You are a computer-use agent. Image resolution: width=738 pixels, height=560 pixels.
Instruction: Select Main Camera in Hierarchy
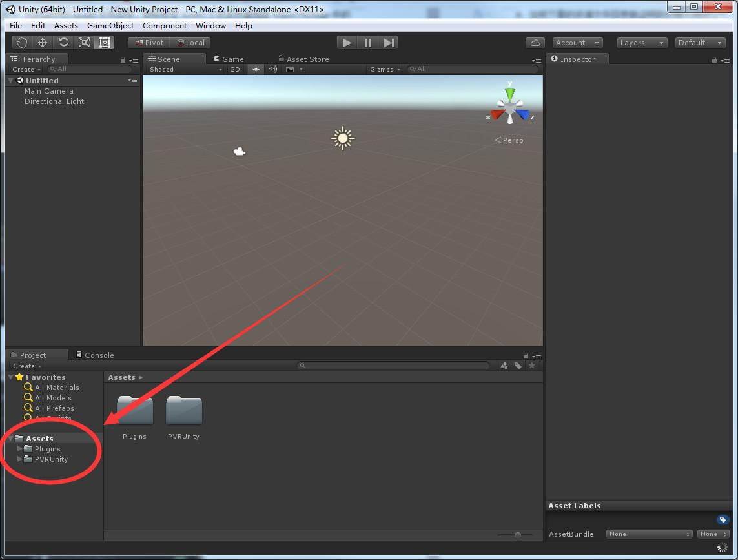48,91
